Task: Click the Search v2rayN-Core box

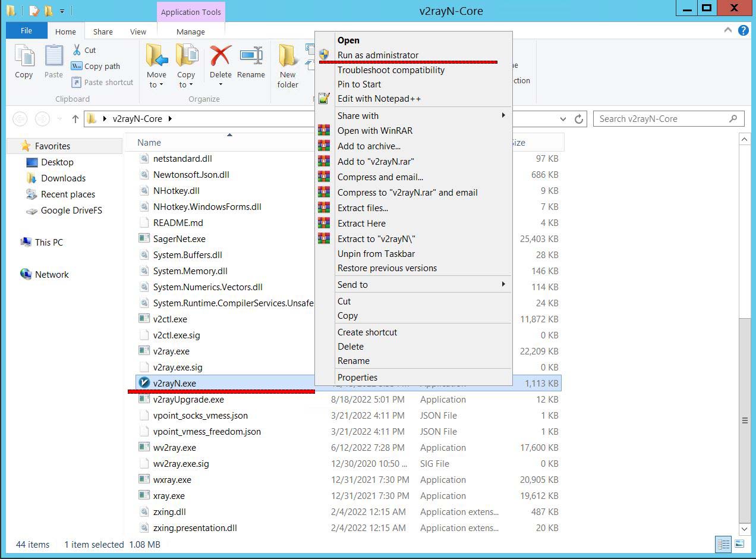Action: point(669,119)
